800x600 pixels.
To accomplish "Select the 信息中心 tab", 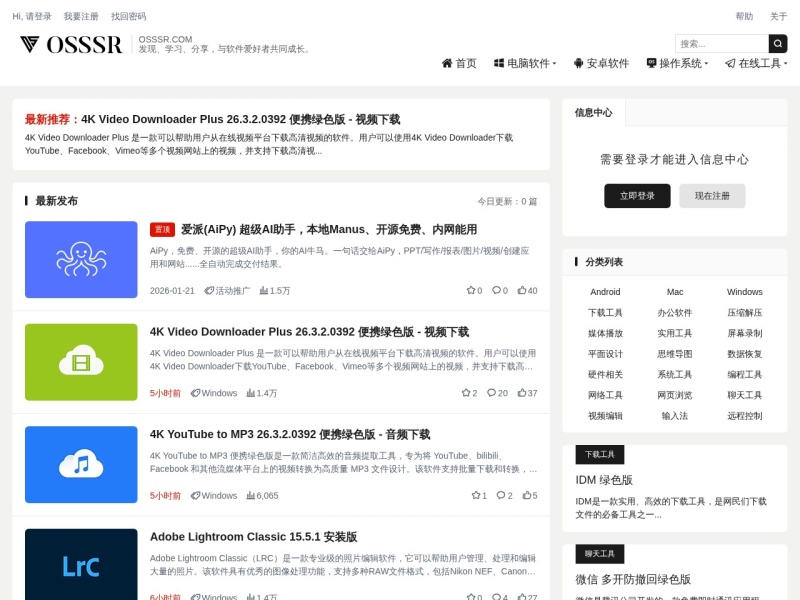I will pos(593,112).
